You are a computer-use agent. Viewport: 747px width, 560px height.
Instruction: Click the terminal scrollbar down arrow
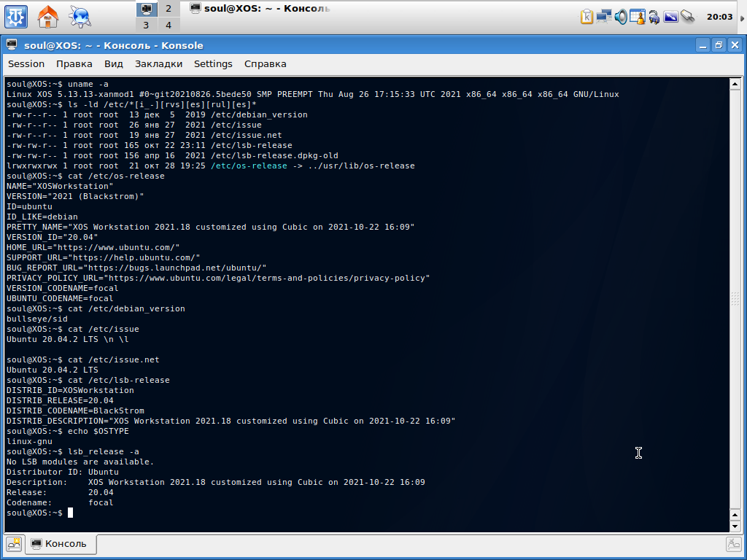[735, 526]
